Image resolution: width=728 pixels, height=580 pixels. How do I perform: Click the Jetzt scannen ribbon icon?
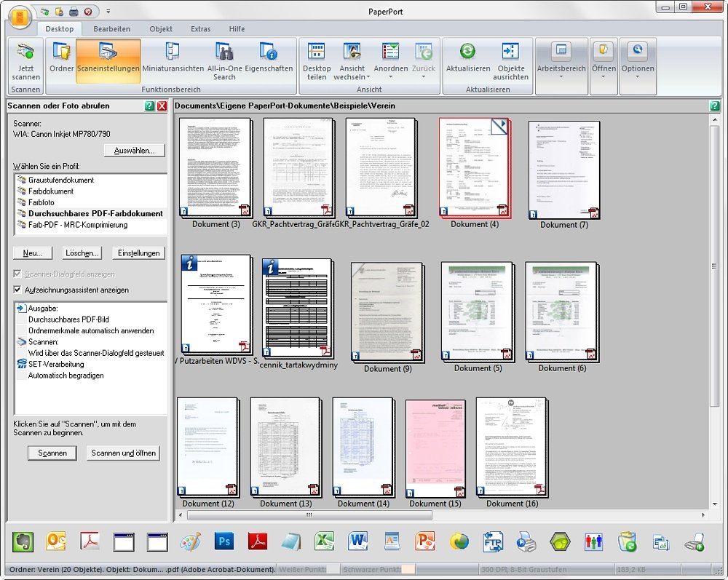coord(25,61)
